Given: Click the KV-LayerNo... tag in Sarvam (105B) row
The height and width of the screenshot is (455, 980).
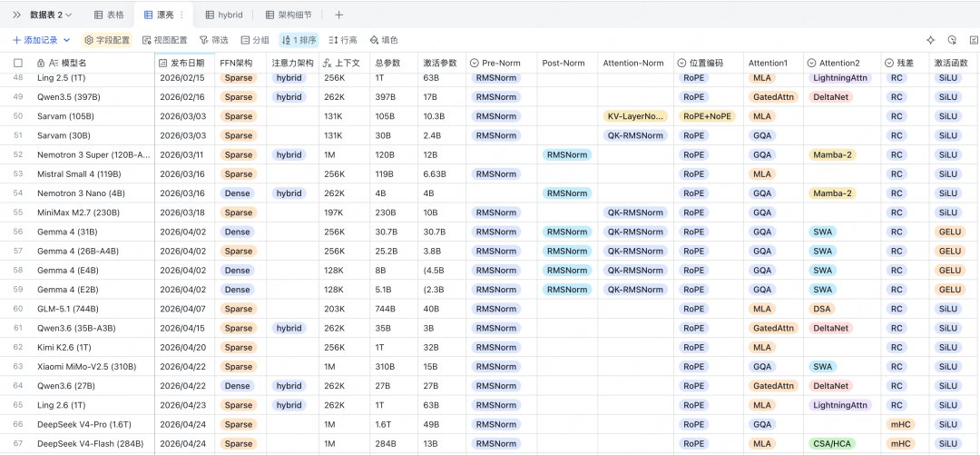Looking at the screenshot, I should click(x=635, y=116).
